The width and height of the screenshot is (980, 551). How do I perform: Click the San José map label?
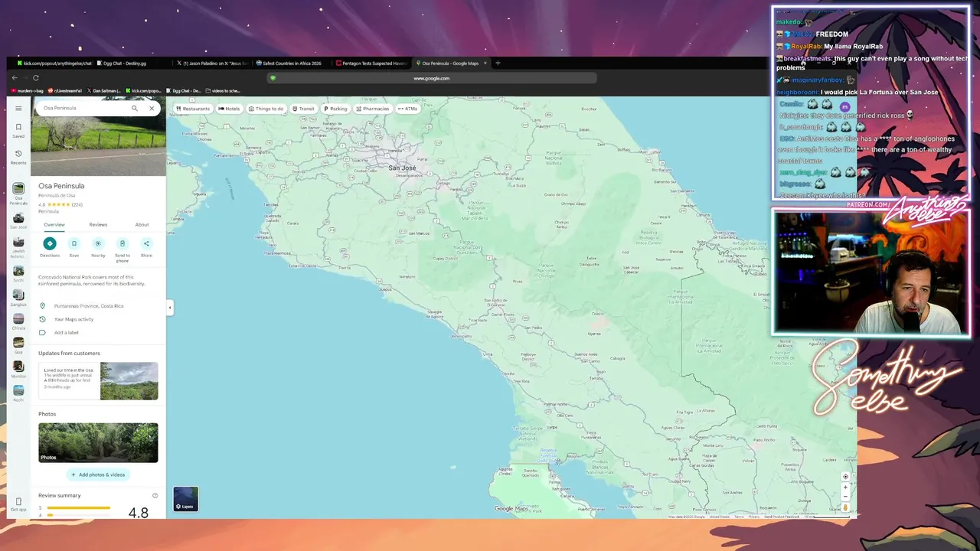402,168
